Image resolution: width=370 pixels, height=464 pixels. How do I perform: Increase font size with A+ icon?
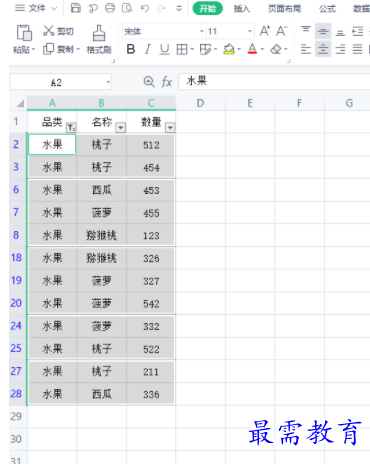pos(265,31)
